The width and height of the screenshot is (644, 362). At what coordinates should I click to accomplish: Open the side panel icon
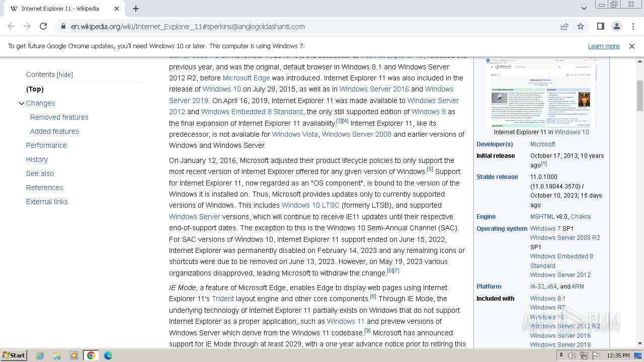[600, 26]
